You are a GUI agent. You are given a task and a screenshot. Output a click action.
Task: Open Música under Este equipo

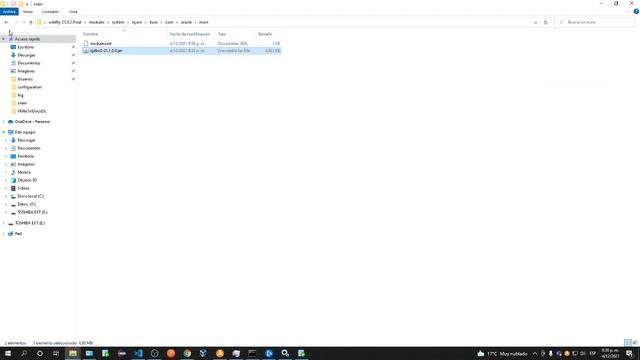coord(24,172)
